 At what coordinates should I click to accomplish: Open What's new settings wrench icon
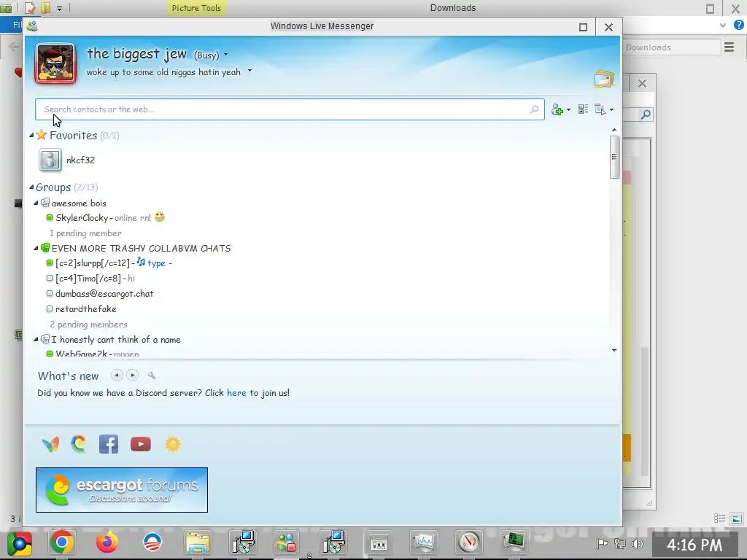point(152,376)
